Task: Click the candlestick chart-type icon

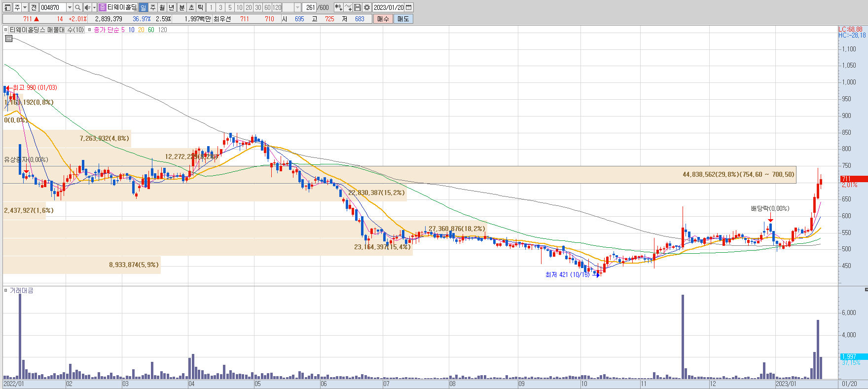Action: (338, 7)
